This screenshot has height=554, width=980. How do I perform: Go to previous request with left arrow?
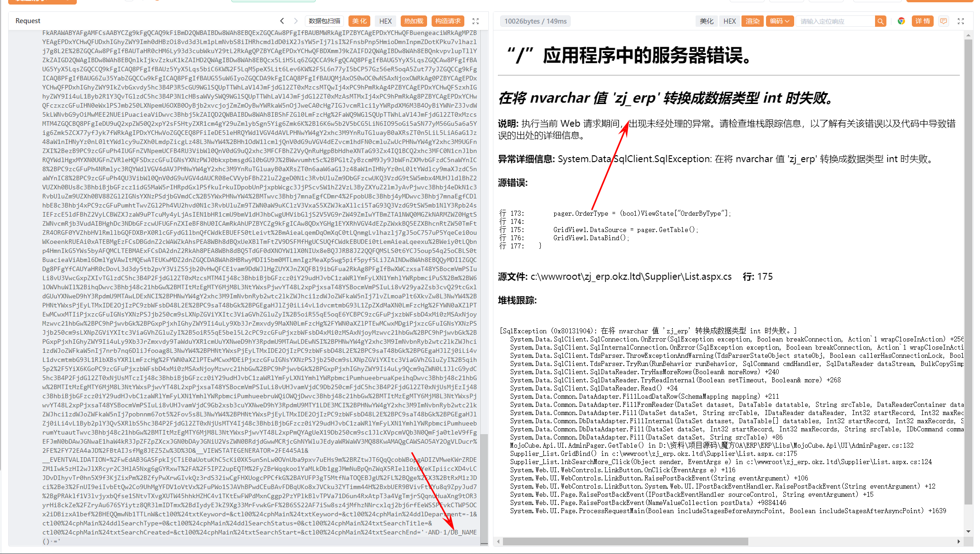[x=282, y=21]
